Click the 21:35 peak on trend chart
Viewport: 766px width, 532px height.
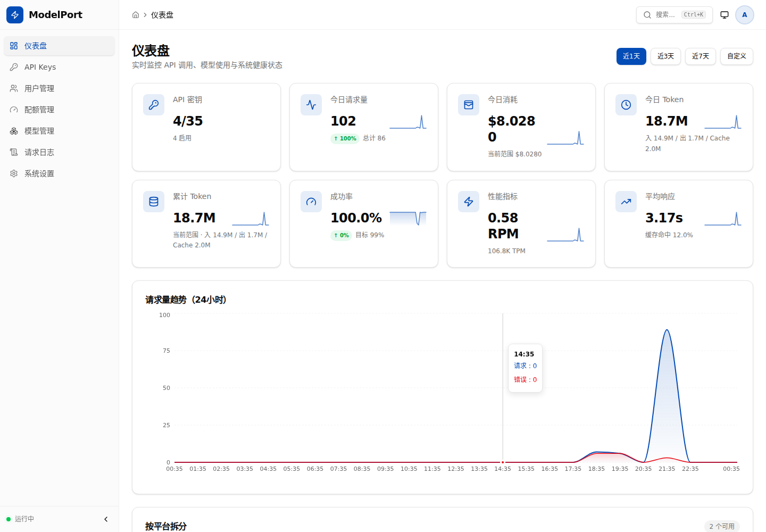[667, 330]
